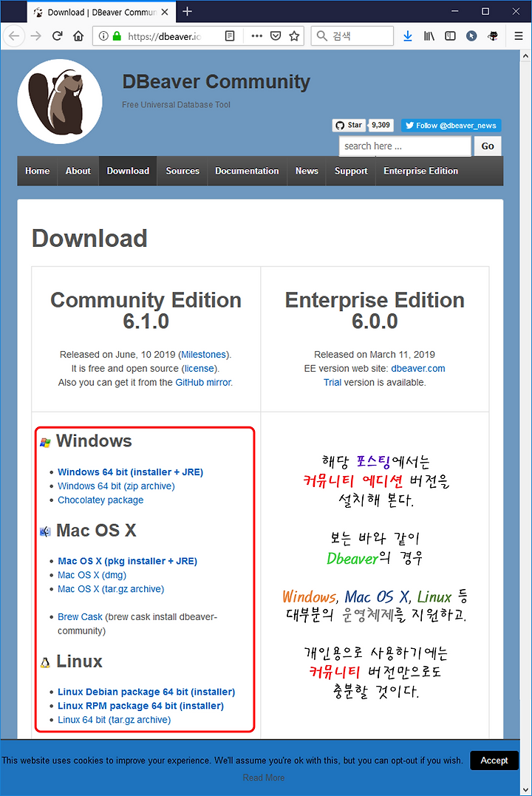The height and width of the screenshot is (796, 532).
Task: Save page to Pocket icon
Action: click(x=276, y=36)
